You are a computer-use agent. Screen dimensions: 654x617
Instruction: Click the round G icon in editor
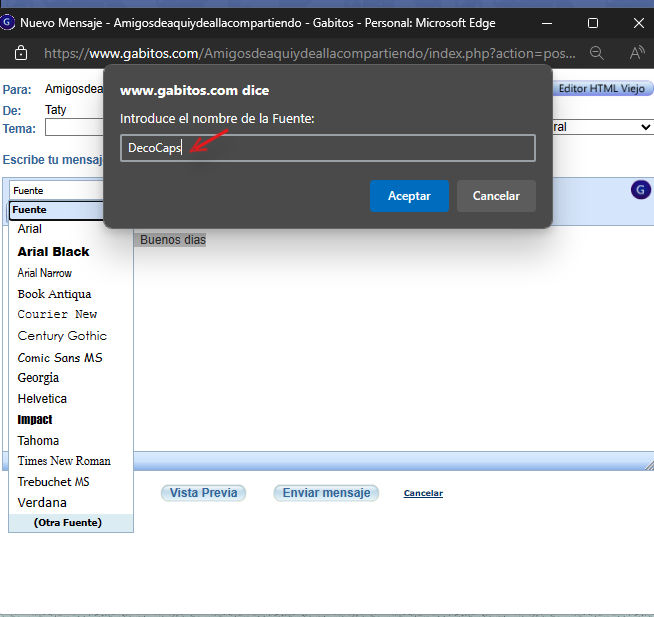(641, 190)
